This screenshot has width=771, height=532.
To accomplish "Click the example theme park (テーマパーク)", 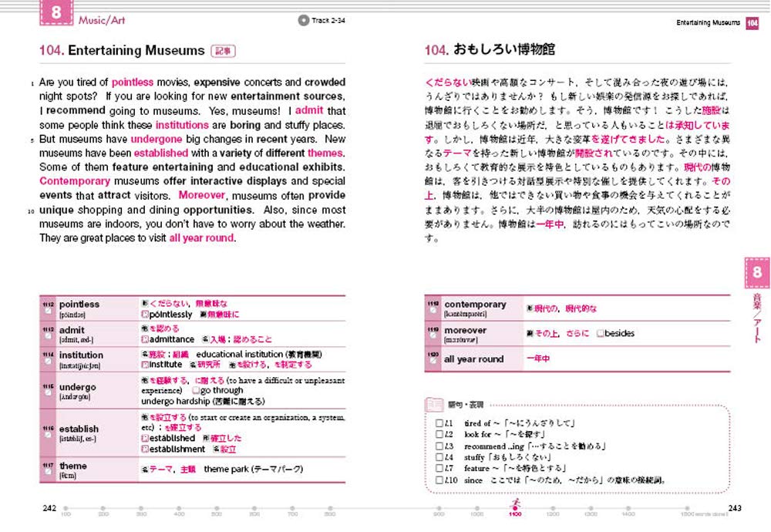I will [253, 469].
